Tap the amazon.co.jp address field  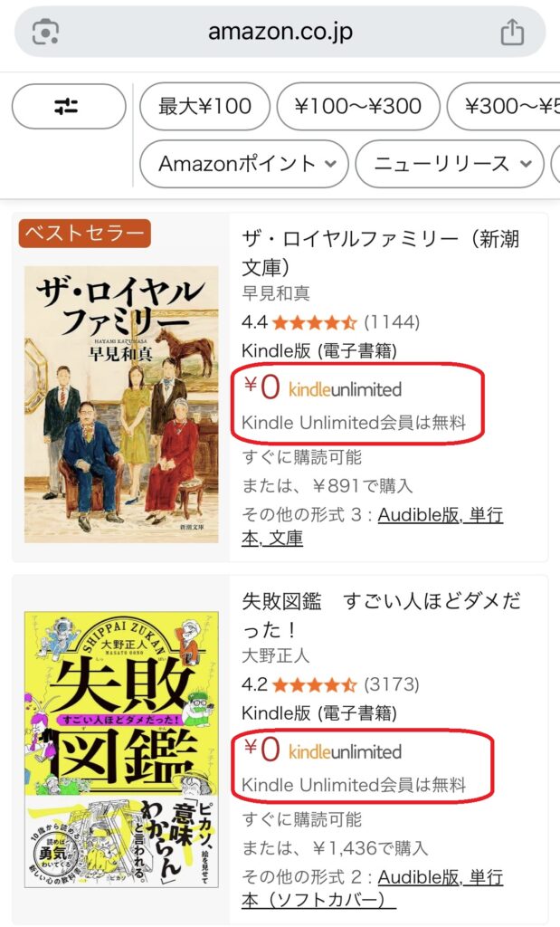[280, 33]
